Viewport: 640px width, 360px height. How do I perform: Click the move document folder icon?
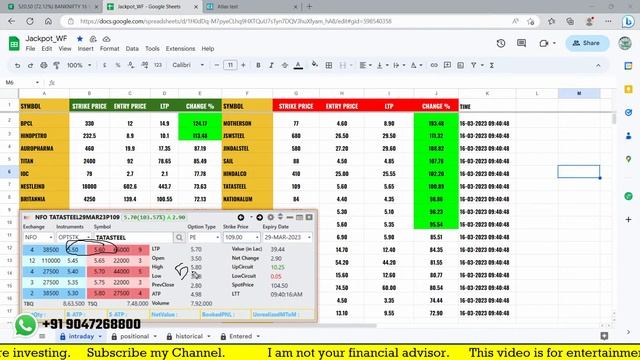pyautogui.click(x=93, y=39)
